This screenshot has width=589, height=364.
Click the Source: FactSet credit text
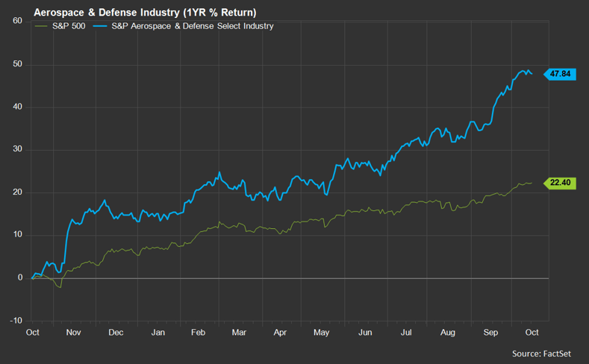tap(542, 354)
